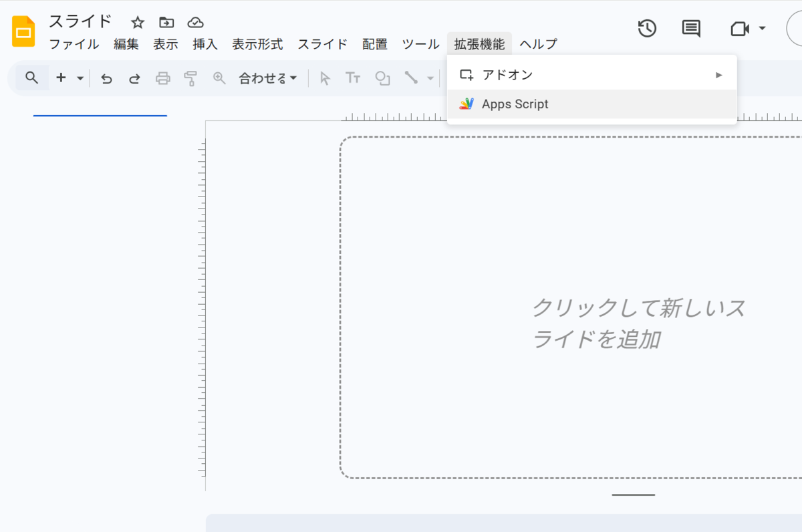
Task: Open the 表示形式 menu
Action: (257, 44)
